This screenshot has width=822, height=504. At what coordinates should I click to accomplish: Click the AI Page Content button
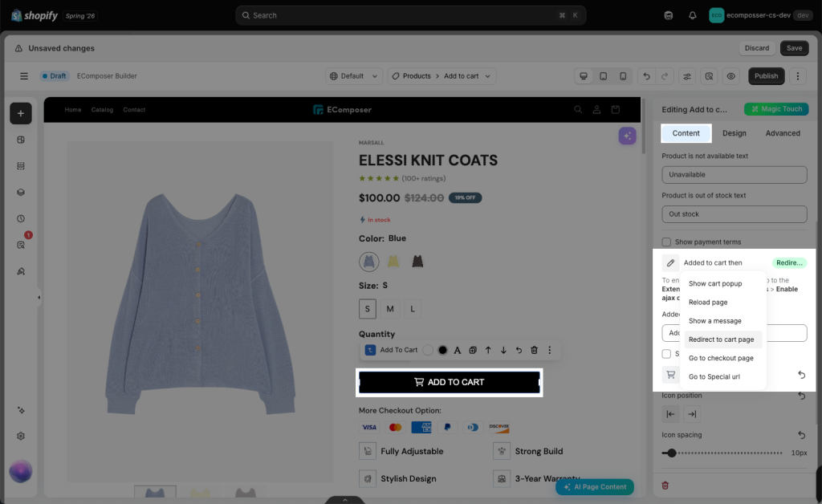[x=595, y=486]
